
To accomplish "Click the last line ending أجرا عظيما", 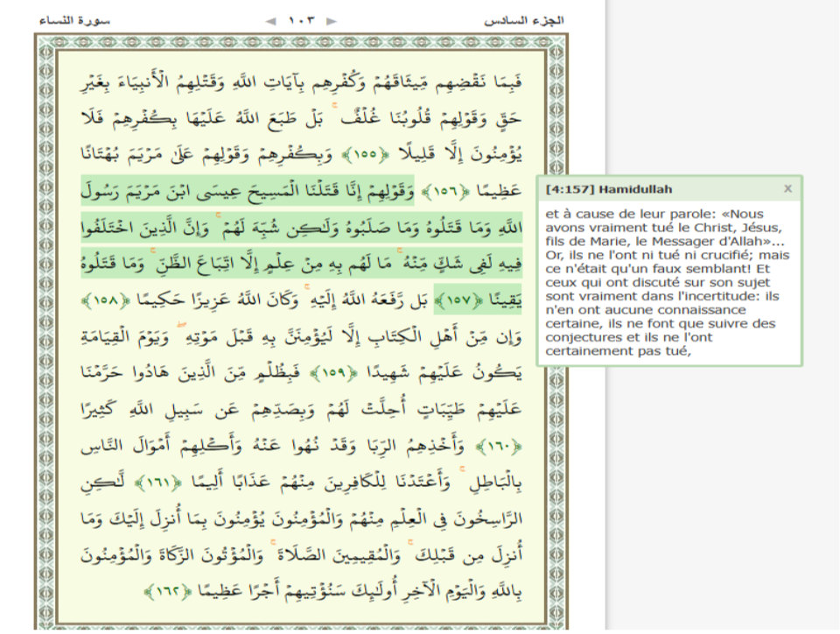I will (x=333, y=591).
